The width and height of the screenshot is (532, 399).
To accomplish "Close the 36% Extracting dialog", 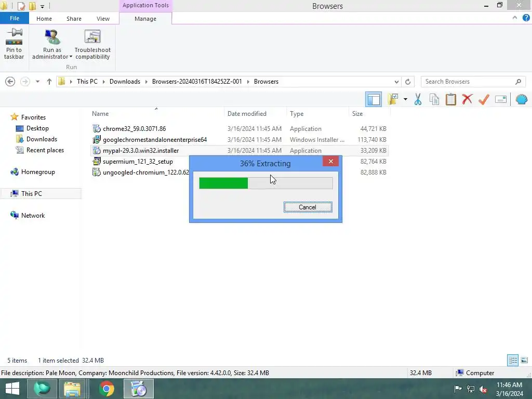I will pos(330,161).
